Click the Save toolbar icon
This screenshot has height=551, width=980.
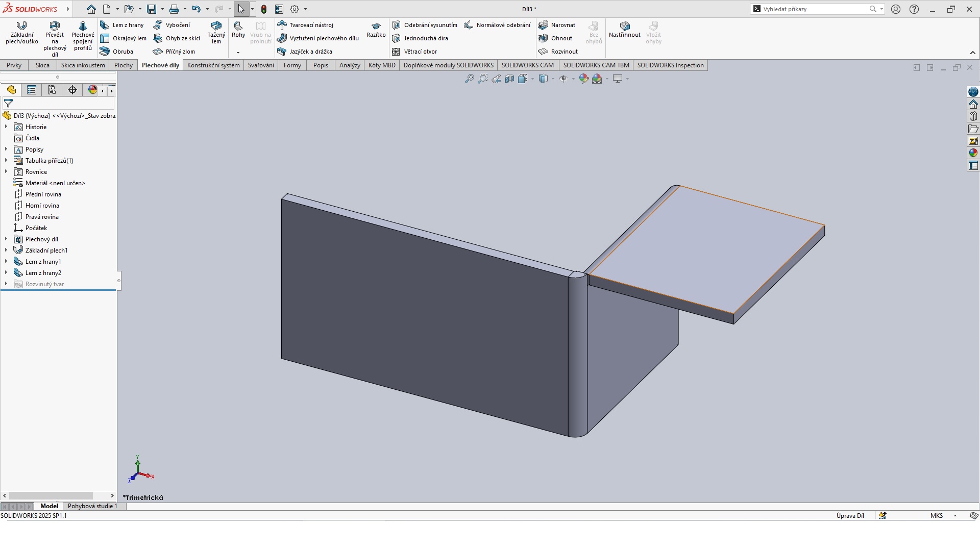click(x=152, y=9)
